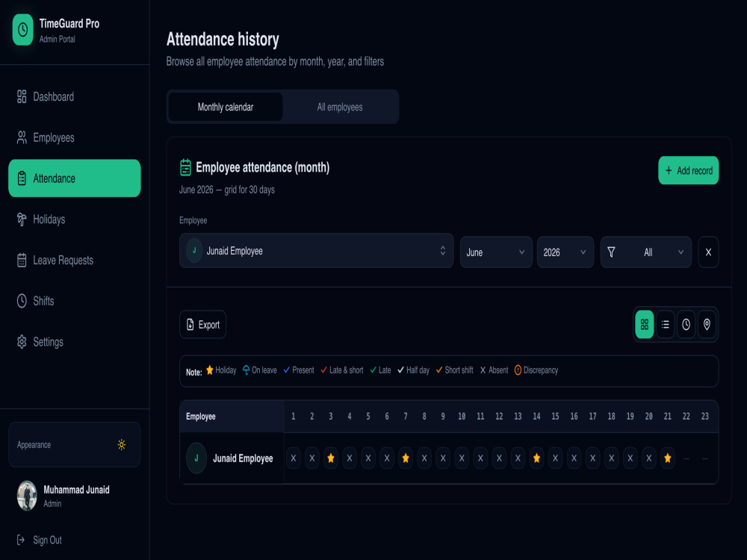This screenshot has height=560, width=747.
Task: Click the Holidays palm tree icon
Action: (x=22, y=219)
